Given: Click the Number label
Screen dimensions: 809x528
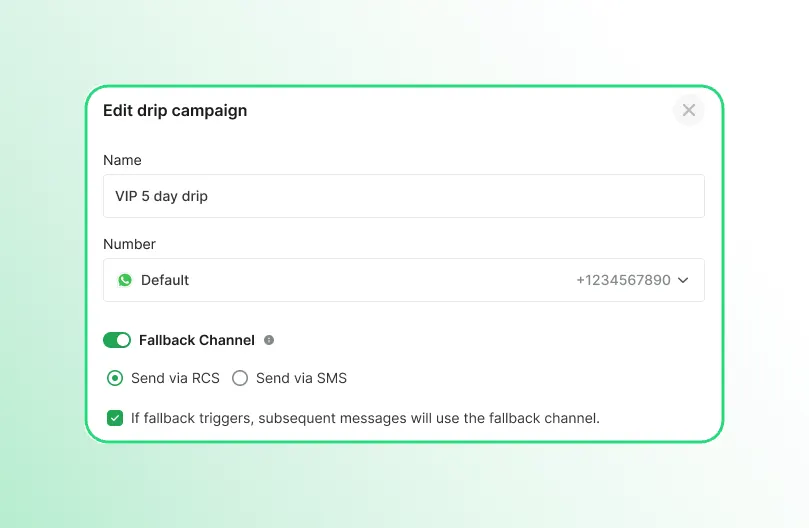Looking at the screenshot, I should click(130, 244).
